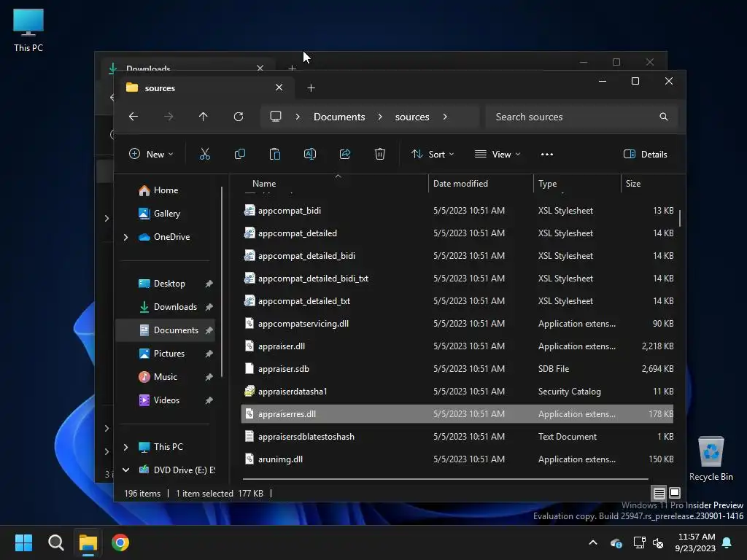Switch to details list view icon
The image size is (747, 560).
click(659, 494)
